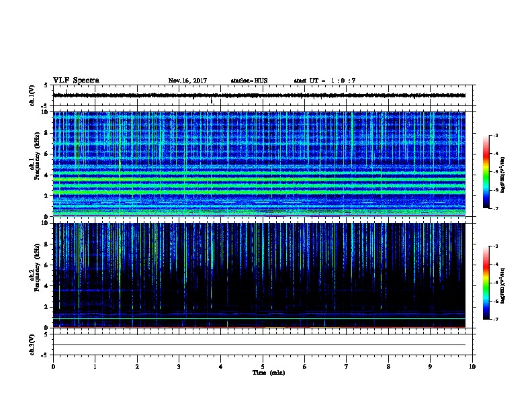Click the "10" kHz tick of ch.2 spectrogram
Image resolution: width=532 pixels, height=411 pixels.
tap(46, 223)
